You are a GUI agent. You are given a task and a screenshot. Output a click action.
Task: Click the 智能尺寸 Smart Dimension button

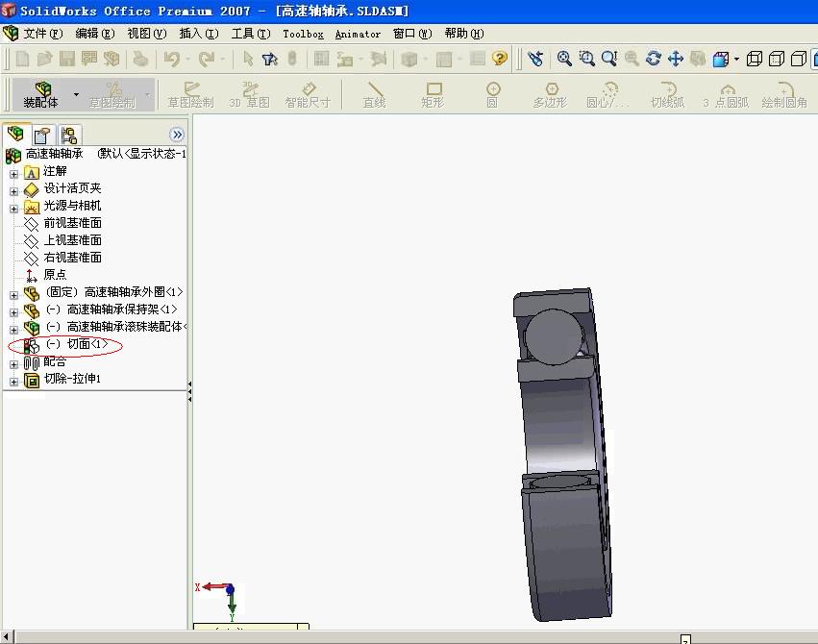click(308, 94)
